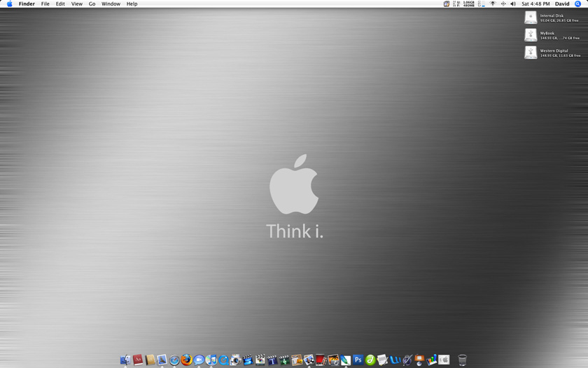Open iChat blue bubble icon in Dock
Image resolution: width=588 pixels, height=368 pixels.
(199, 360)
